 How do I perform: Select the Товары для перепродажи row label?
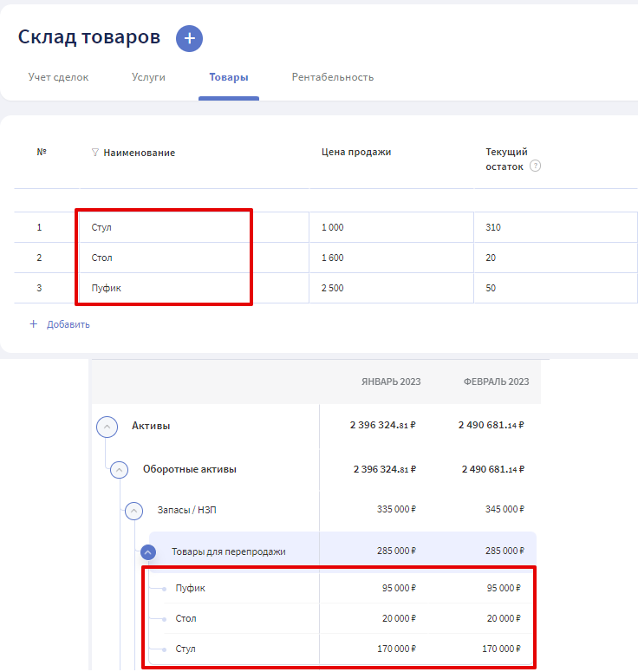pyautogui.click(x=228, y=551)
